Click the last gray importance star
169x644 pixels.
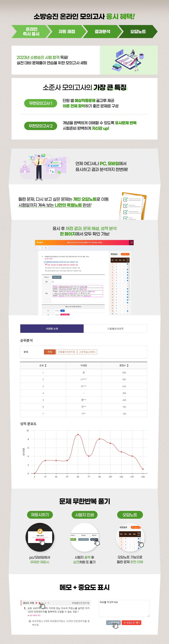[49, 603]
